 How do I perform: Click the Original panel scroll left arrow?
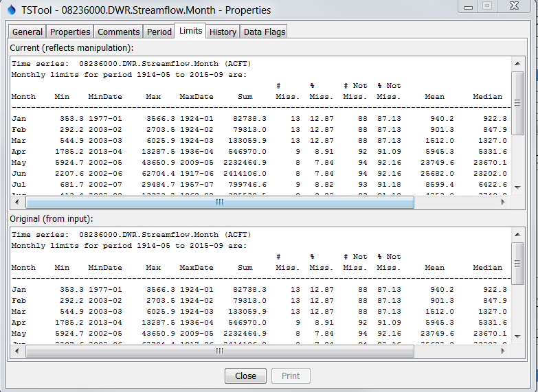[17, 351]
